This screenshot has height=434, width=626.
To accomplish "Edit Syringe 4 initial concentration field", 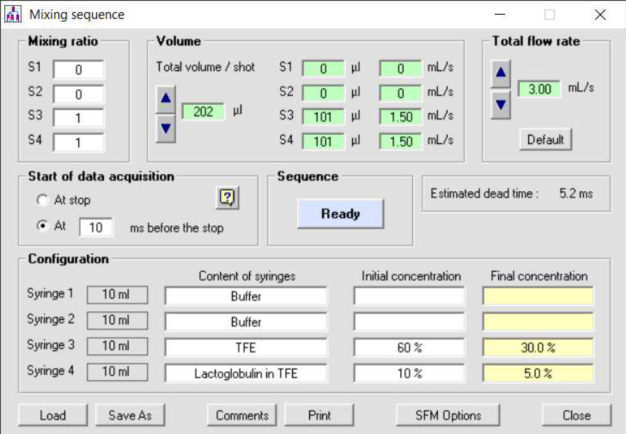I will (x=409, y=374).
